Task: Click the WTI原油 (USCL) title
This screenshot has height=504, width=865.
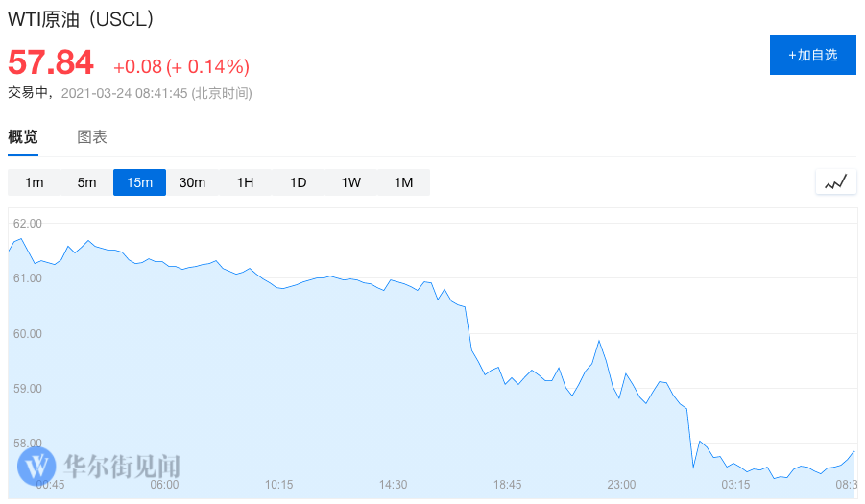Action: click(82, 19)
